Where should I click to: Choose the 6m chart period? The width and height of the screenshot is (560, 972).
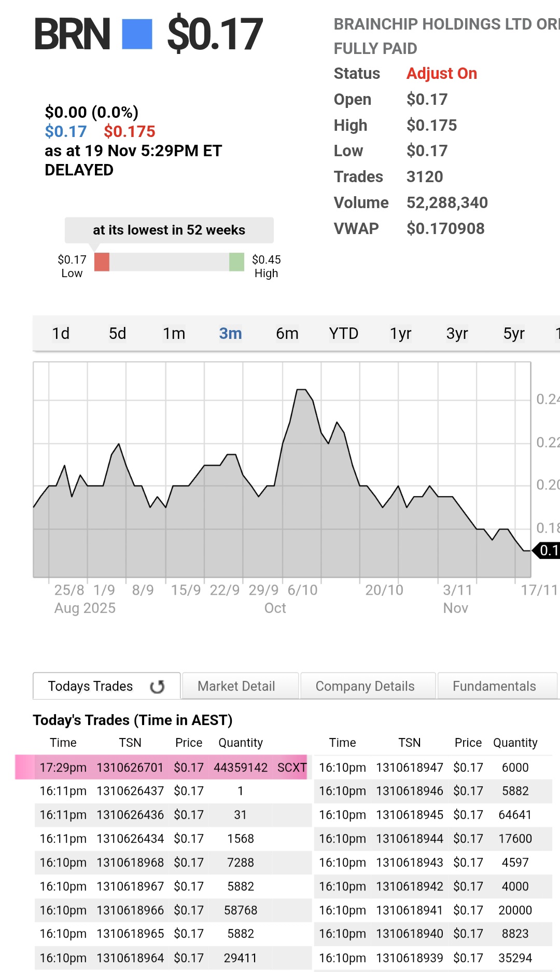pyautogui.click(x=287, y=333)
